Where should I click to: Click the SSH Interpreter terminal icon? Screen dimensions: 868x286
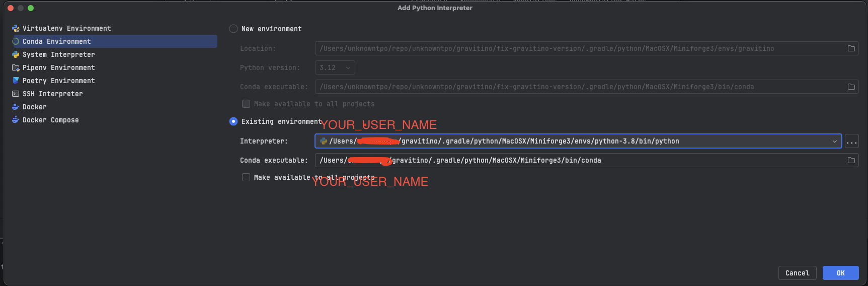pyautogui.click(x=16, y=94)
